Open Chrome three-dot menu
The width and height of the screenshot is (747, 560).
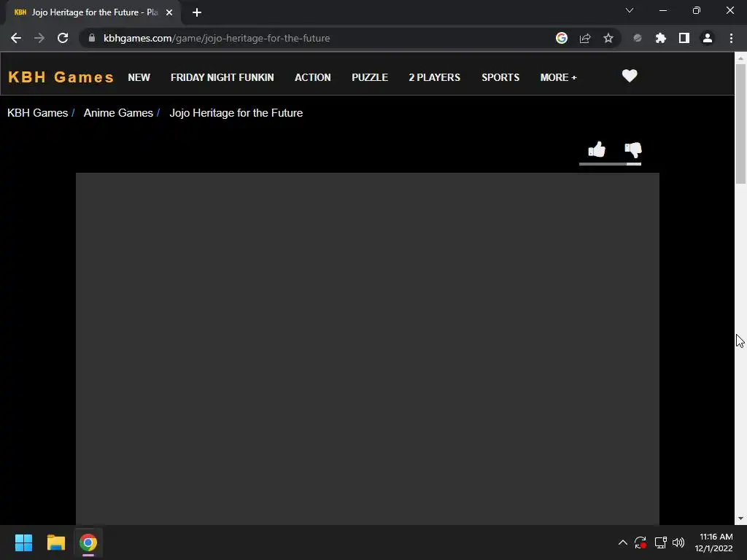(x=731, y=38)
